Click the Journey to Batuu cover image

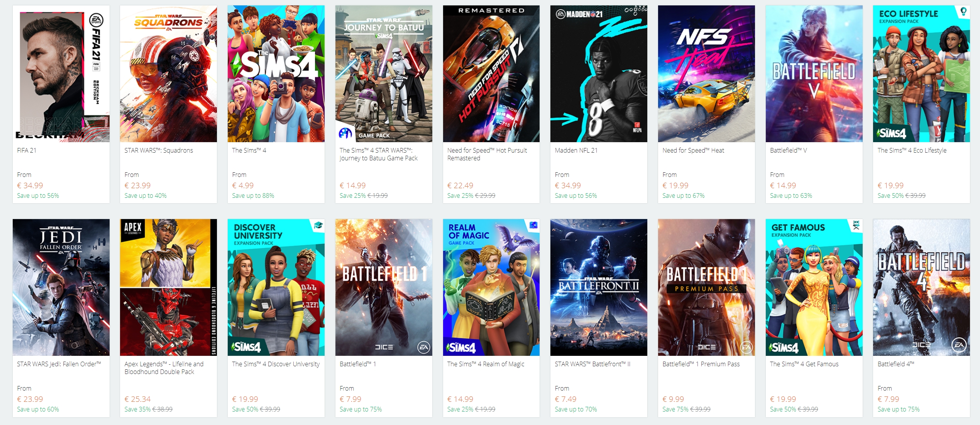pyautogui.click(x=384, y=73)
